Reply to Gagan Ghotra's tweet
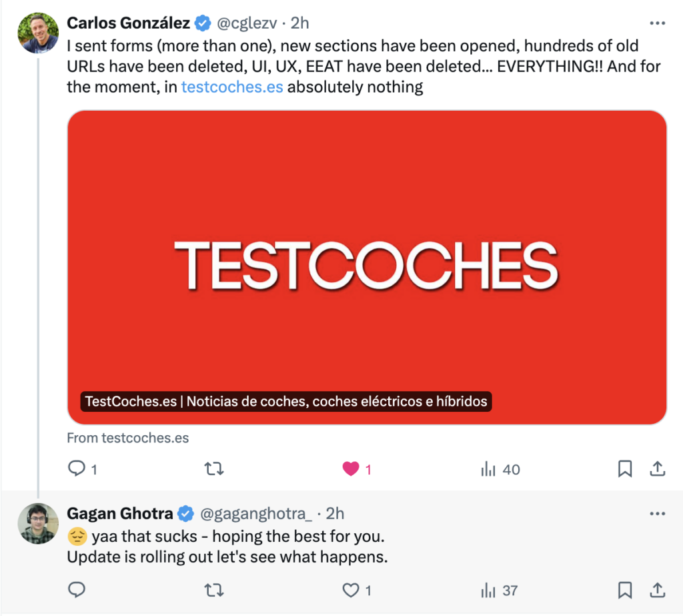The image size is (683, 616). click(77, 590)
